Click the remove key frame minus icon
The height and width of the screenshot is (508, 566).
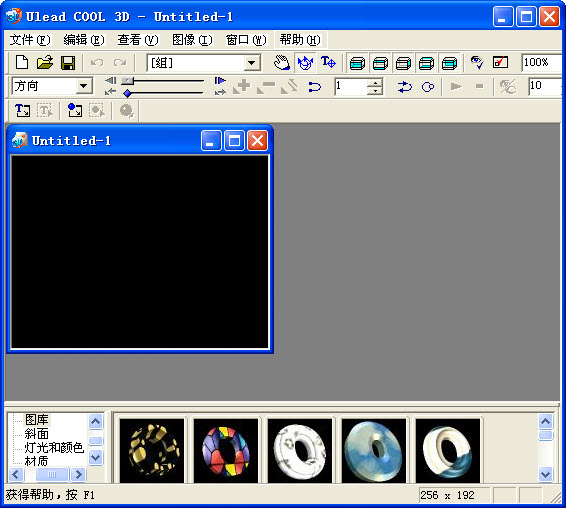coord(266,86)
